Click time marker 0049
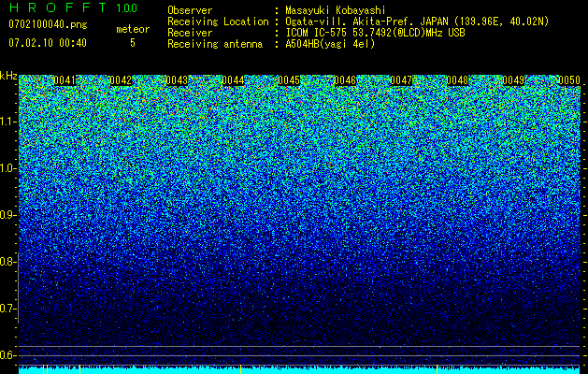 click(513, 80)
